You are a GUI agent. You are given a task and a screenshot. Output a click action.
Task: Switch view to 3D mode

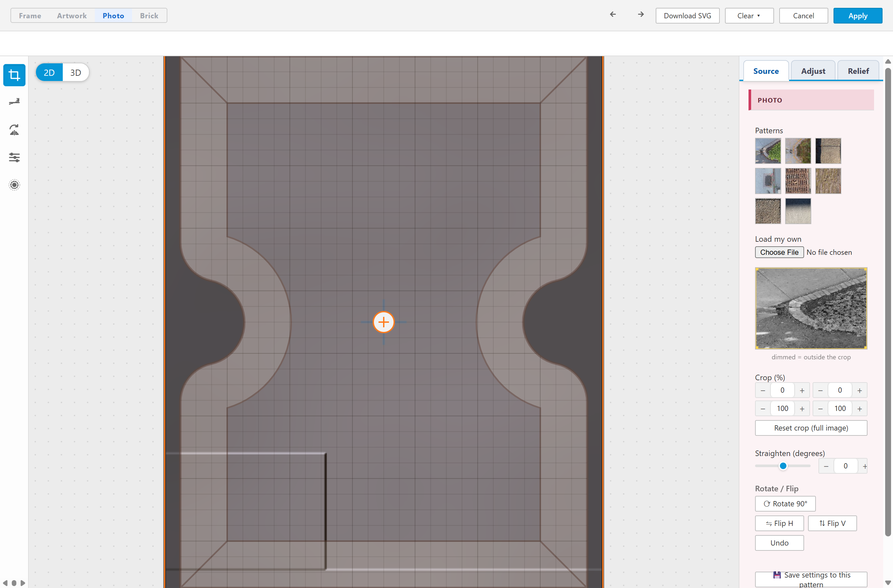point(76,73)
